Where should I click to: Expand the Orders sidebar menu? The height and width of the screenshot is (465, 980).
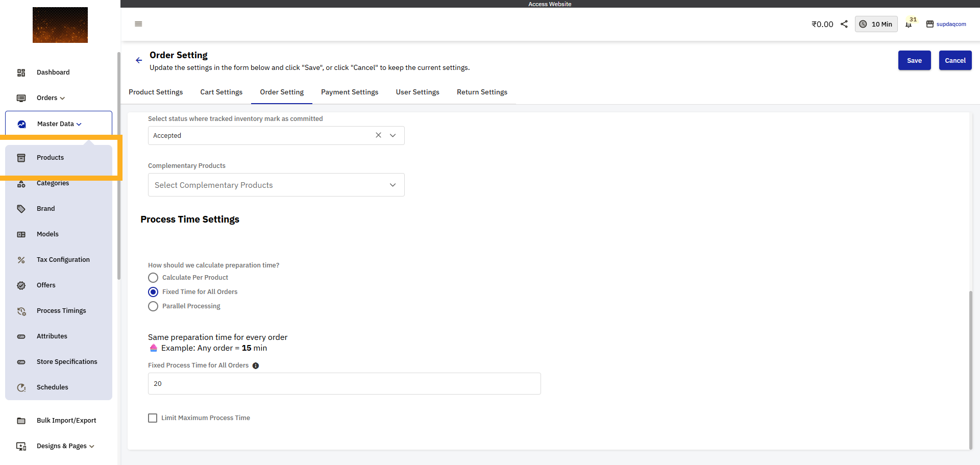pos(51,98)
